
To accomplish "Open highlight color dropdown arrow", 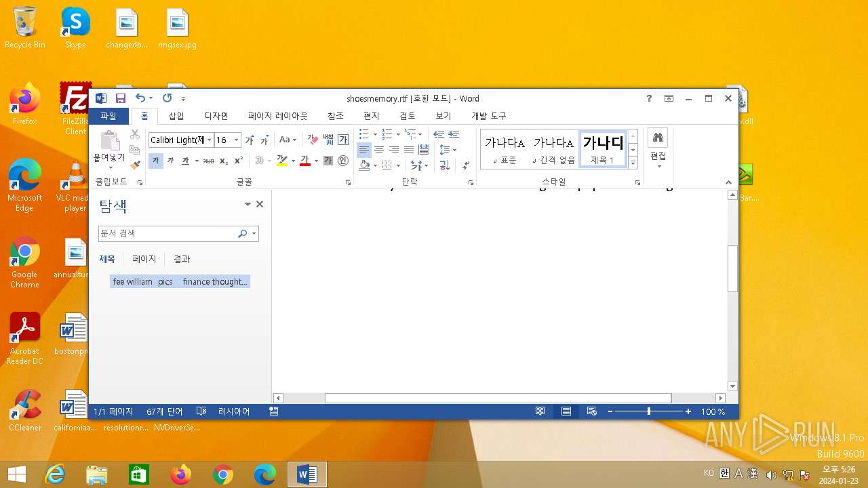I will [293, 161].
